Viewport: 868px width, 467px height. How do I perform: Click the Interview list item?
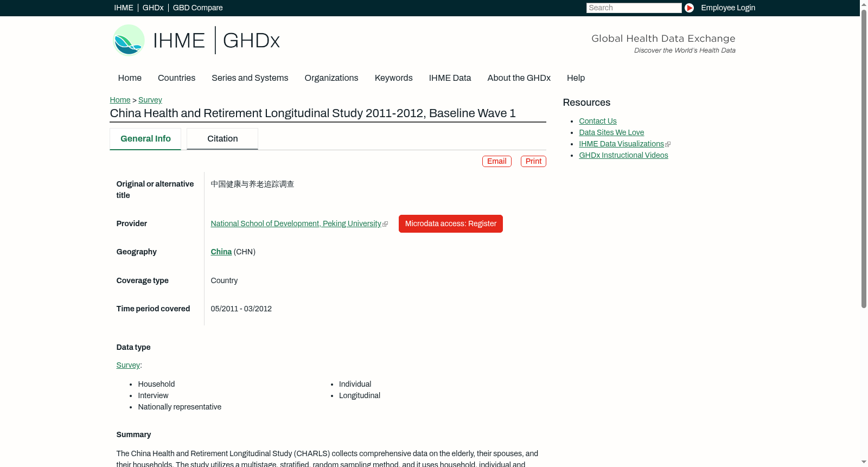point(153,395)
